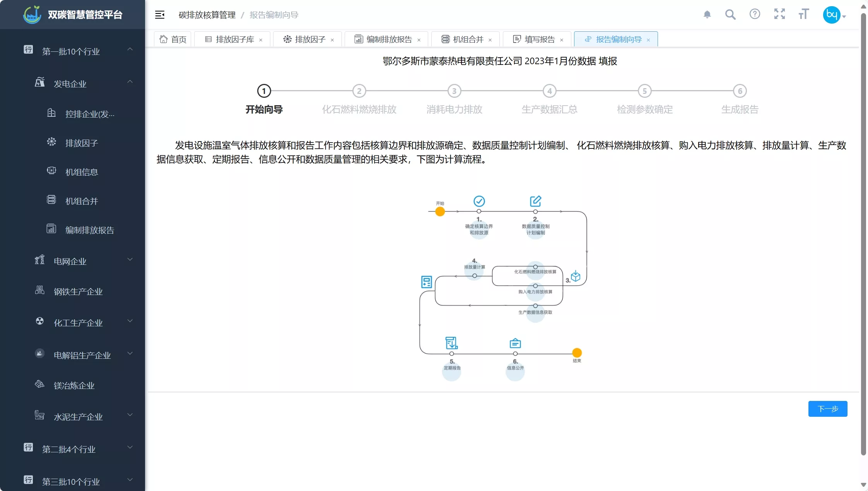Expand the 第三批10个行业 chevron

point(130,480)
